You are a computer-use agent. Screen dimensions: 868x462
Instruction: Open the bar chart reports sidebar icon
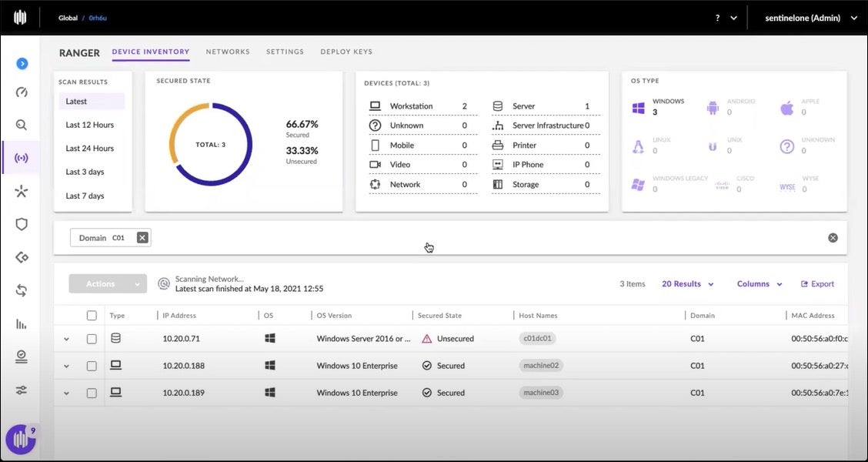(22, 323)
